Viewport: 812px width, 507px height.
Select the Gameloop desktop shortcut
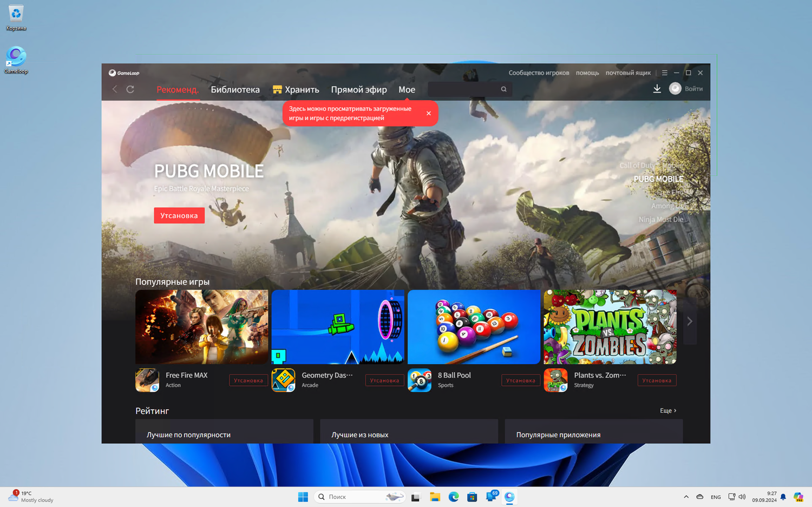click(x=16, y=60)
